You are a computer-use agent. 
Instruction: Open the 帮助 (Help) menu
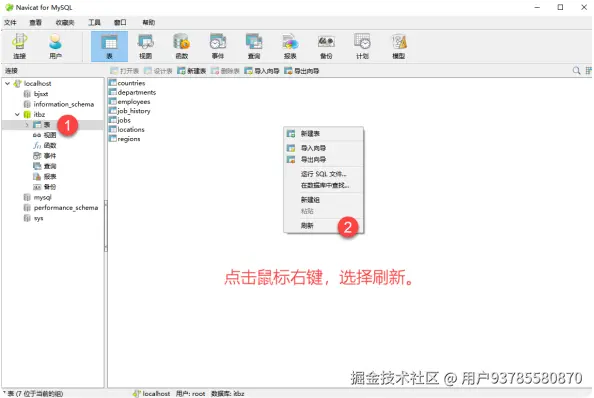[148, 22]
